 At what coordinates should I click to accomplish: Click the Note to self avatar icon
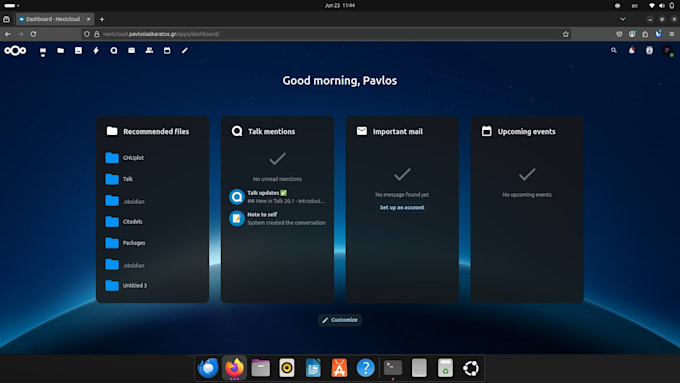click(x=237, y=218)
